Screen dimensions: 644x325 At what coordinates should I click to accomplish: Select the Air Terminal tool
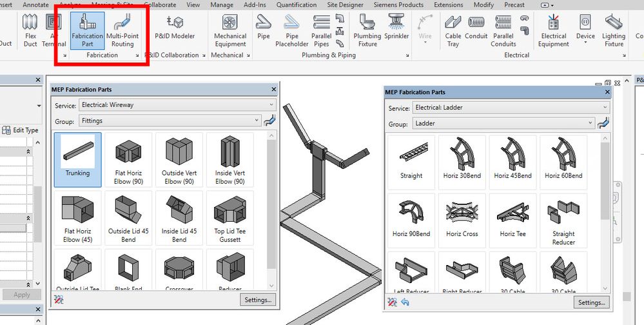(54, 31)
